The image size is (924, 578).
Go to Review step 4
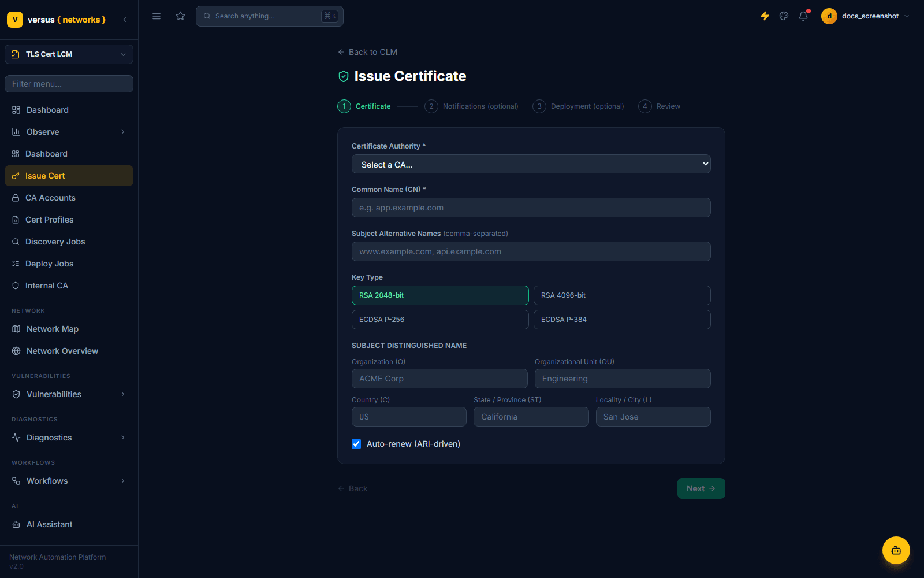click(x=659, y=106)
